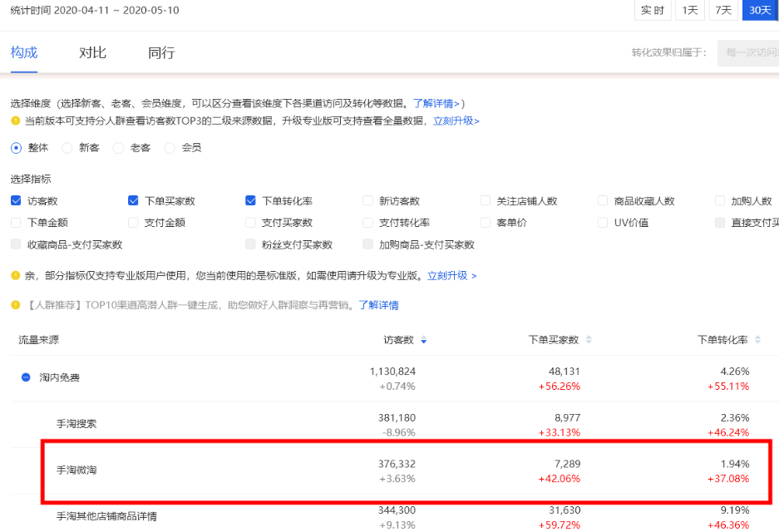
Task: Select the 会员 radio button
Action: click(x=170, y=148)
